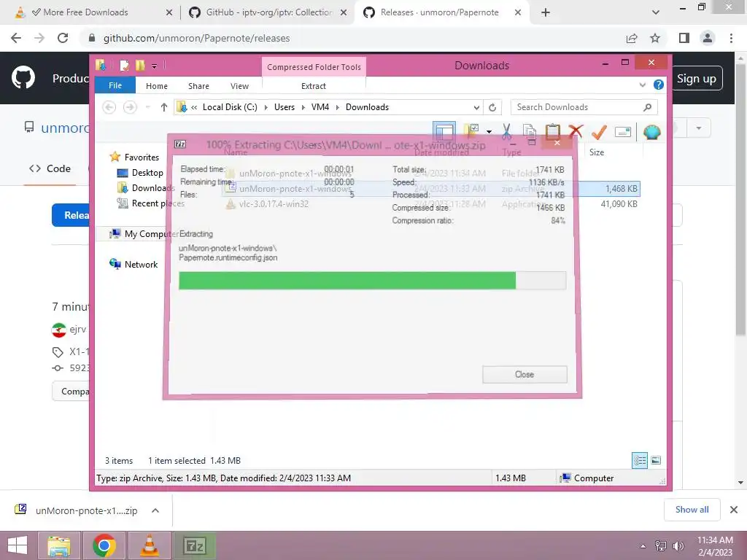Open the folder options icon in Explorer toolbar

[x=472, y=131]
